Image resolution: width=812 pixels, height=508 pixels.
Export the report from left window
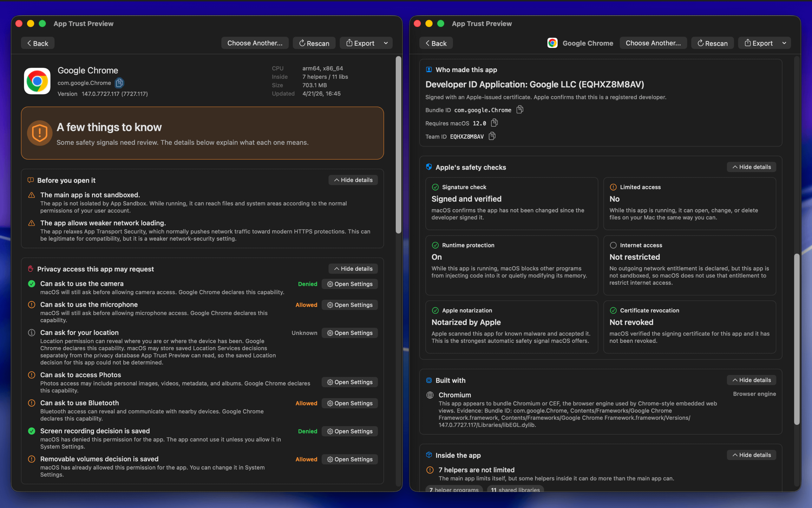click(x=360, y=43)
